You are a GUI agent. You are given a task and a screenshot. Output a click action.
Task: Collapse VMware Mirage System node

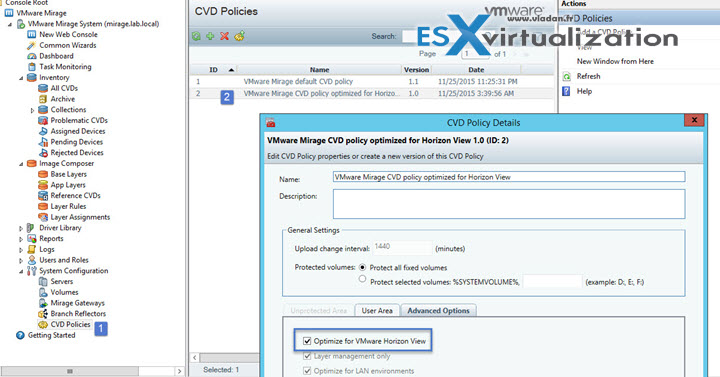coord(10,24)
